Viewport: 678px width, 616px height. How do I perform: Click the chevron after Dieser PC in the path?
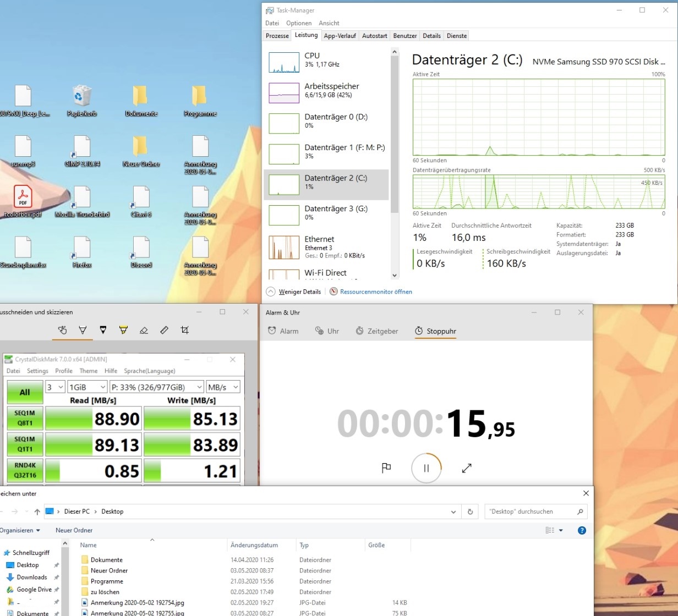(x=96, y=512)
